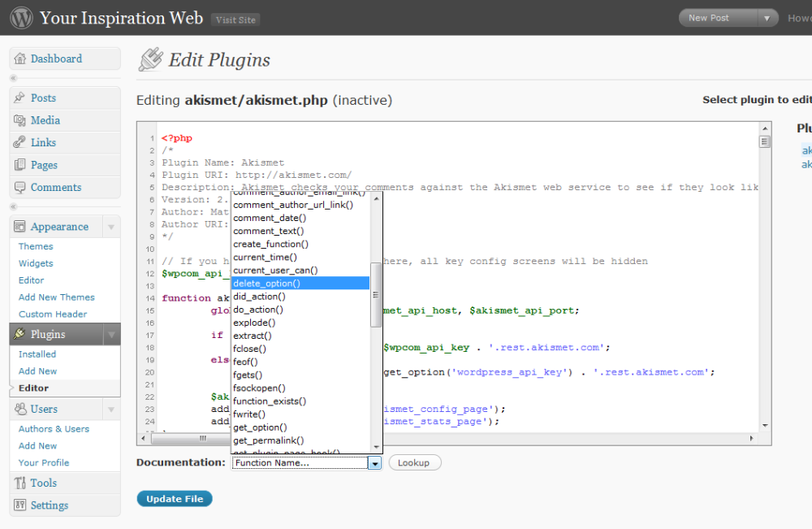The image size is (812, 529).
Task: Toggle the Function Name dropdown arrow
Action: coord(374,463)
